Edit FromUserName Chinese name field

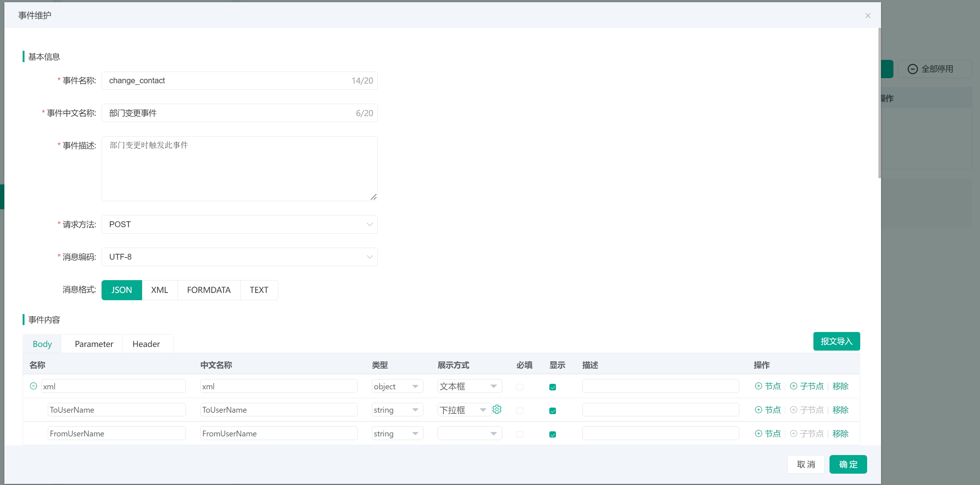coord(278,433)
